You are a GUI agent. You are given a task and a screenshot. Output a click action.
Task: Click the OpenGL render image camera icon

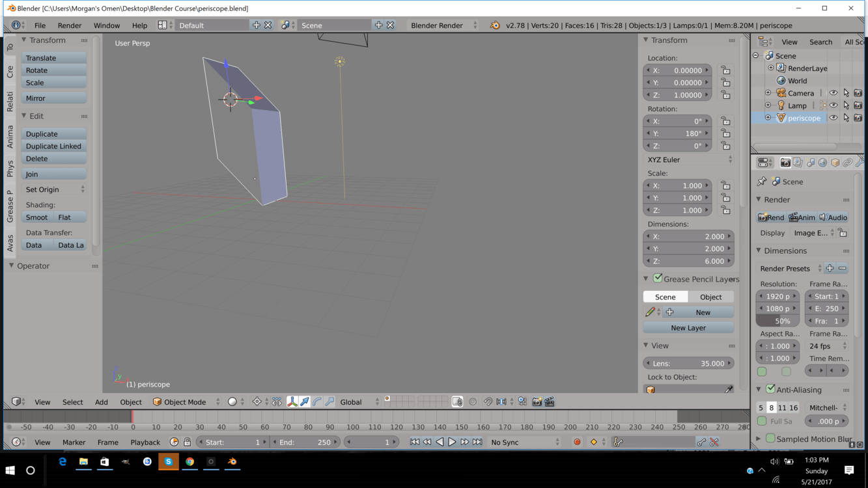click(x=537, y=402)
